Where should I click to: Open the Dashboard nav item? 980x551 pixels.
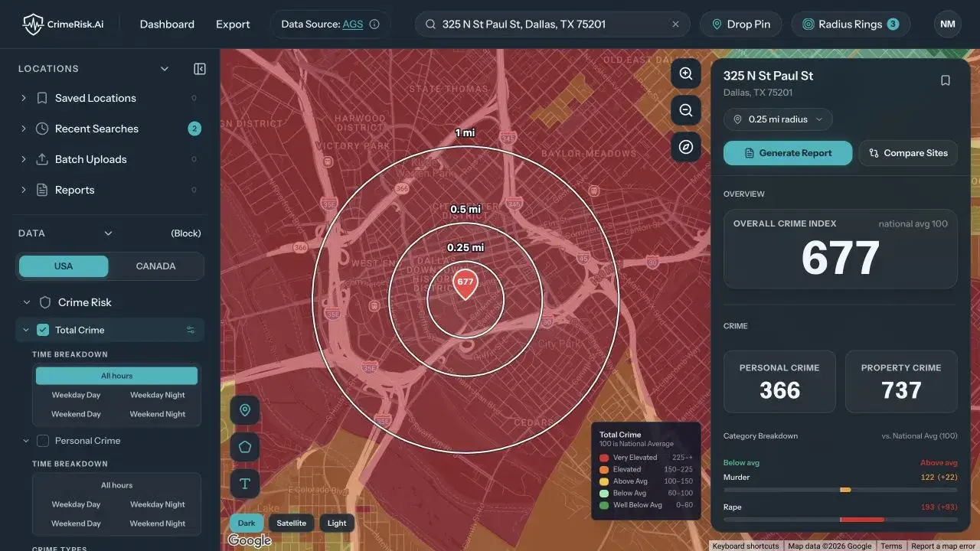[x=167, y=24]
